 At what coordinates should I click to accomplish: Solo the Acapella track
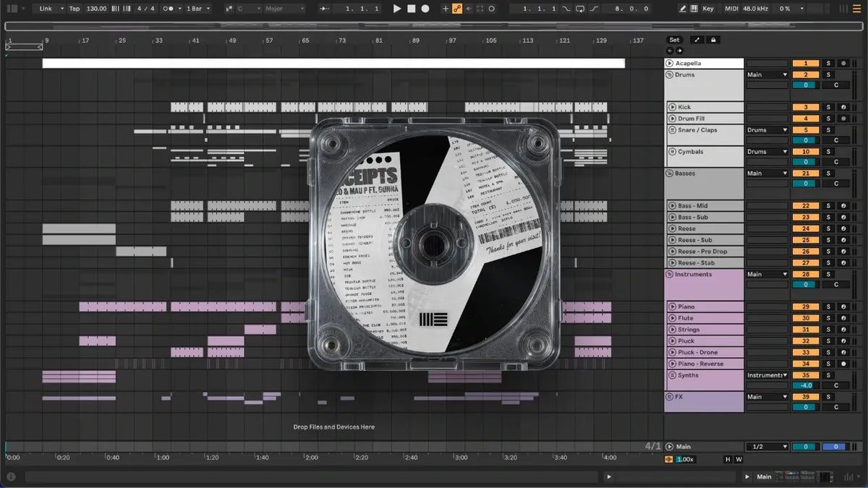pos(829,63)
